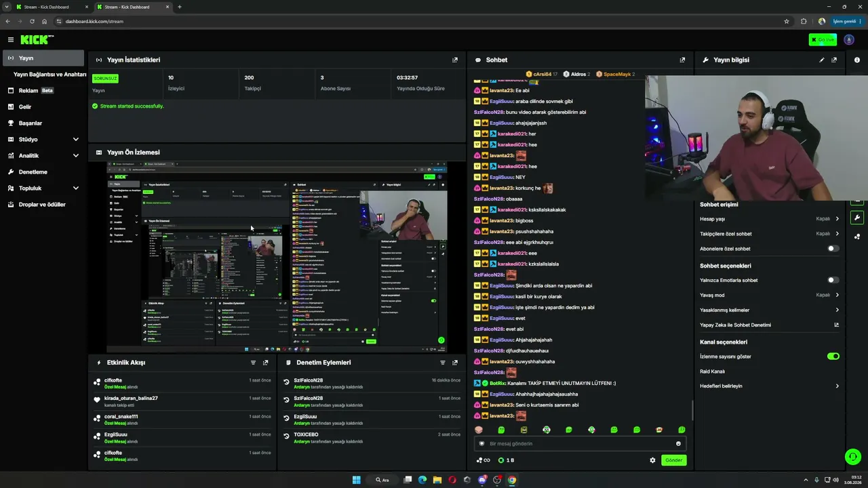Pop out the Yayın bilgisi panel
868x488 pixels.
click(834, 60)
